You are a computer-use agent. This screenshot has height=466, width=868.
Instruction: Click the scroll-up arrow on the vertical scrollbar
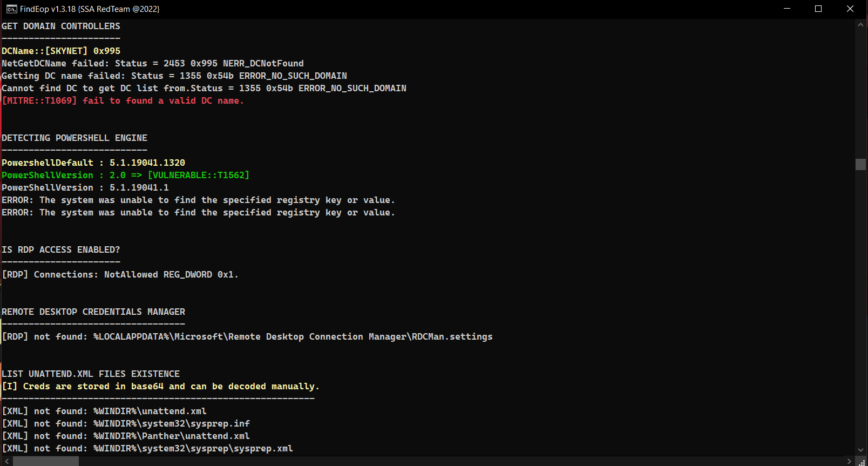pyautogui.click(x=861, y=24)
